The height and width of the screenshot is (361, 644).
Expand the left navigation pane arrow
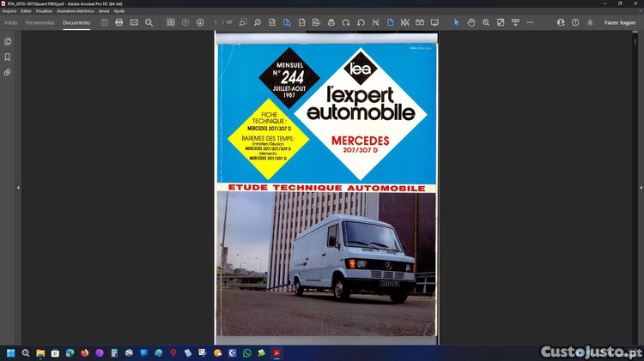18,188
